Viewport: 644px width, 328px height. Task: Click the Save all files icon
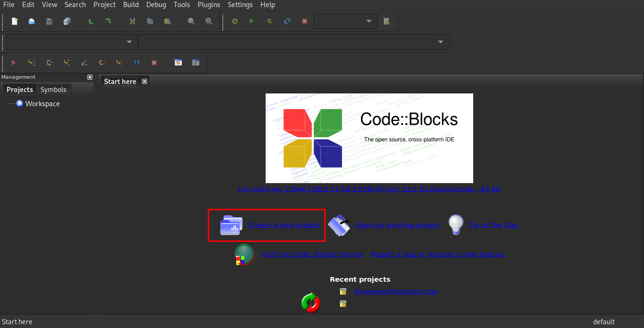point(67,21)
